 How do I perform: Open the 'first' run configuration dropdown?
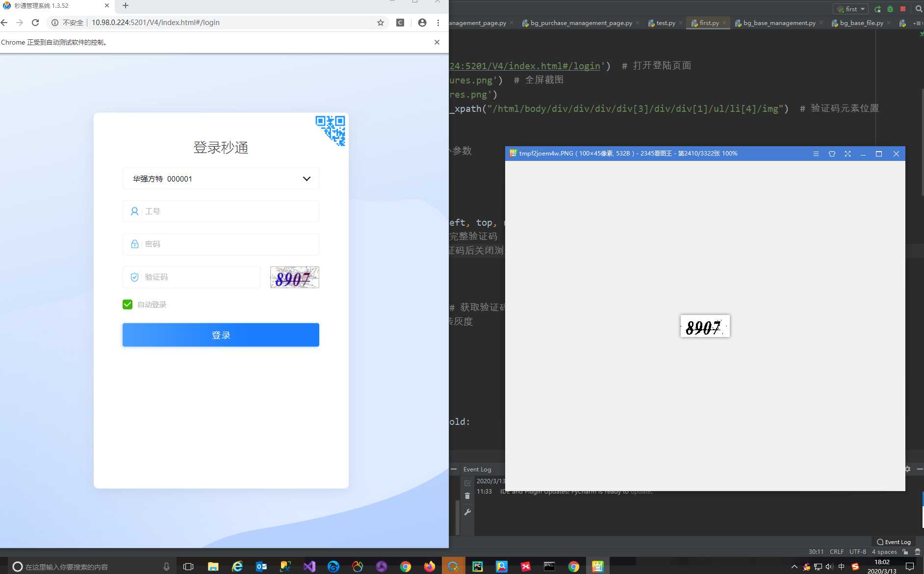click(x=851, y=9)
